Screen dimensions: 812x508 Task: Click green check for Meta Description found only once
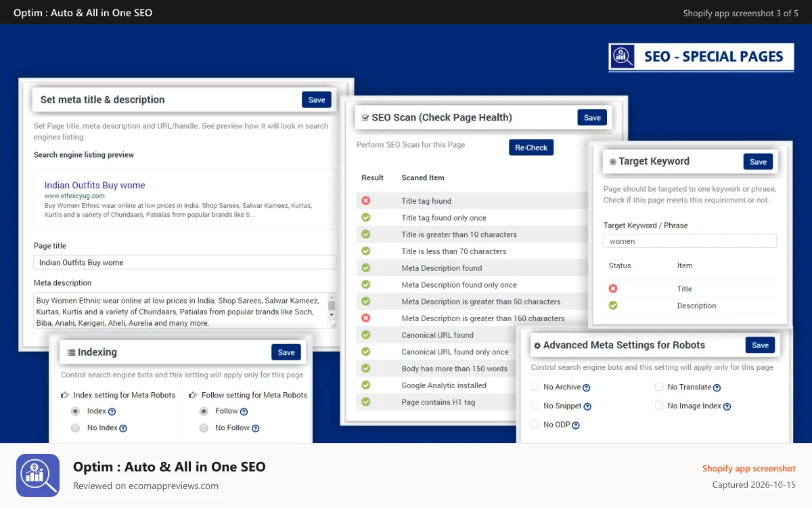(x=365, y=284)
